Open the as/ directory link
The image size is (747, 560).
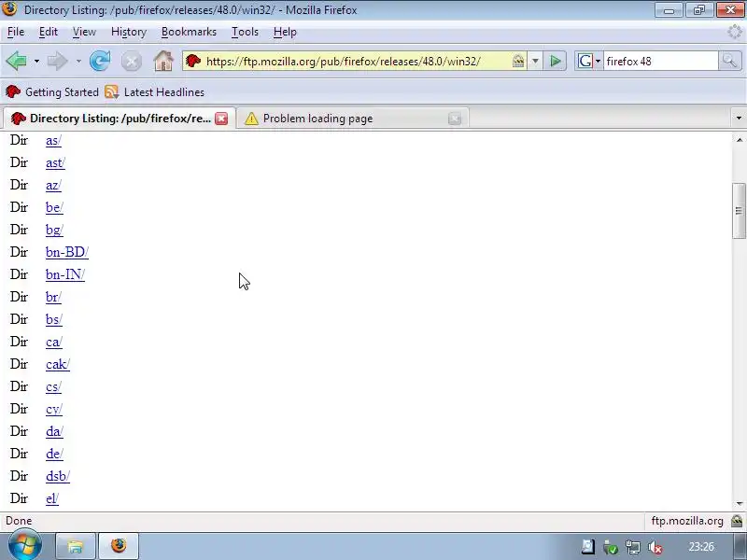point(53,141)
